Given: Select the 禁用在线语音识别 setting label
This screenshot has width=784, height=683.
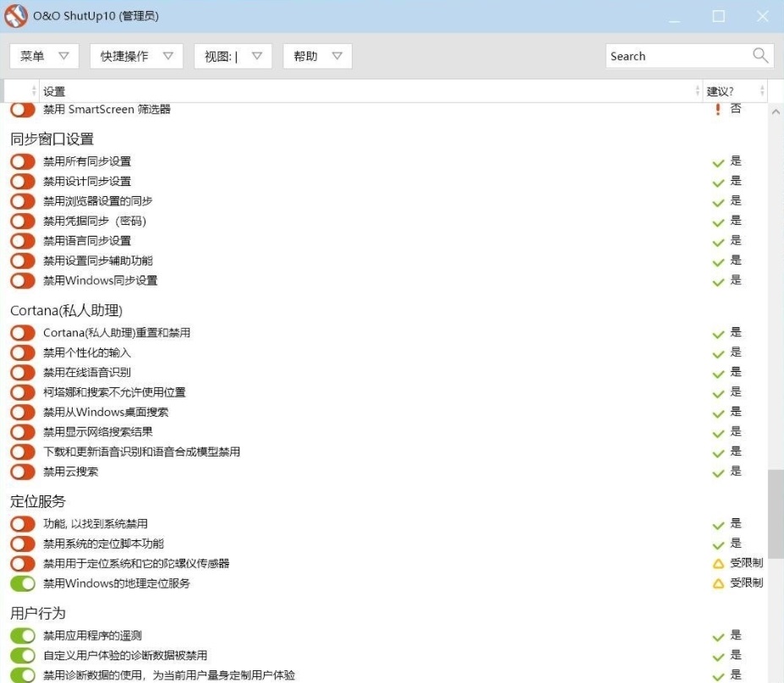Looking at the screenshot, I should tap(87, 373).
